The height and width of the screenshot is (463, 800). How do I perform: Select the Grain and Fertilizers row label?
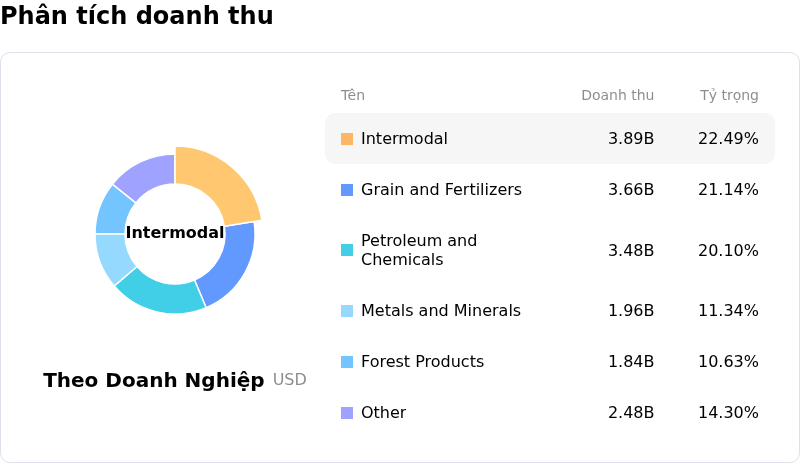(441, 190)
